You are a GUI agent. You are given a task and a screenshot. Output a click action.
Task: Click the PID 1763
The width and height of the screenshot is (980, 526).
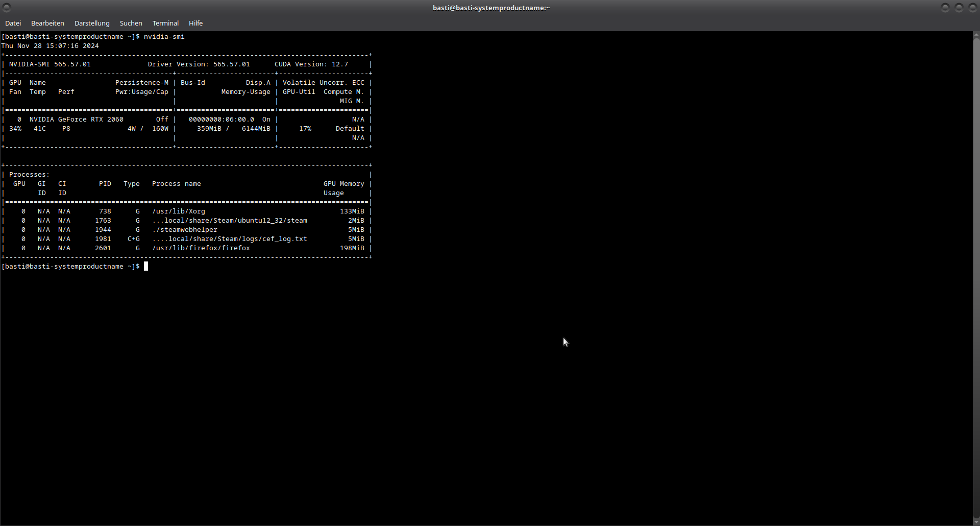point(103,221)
